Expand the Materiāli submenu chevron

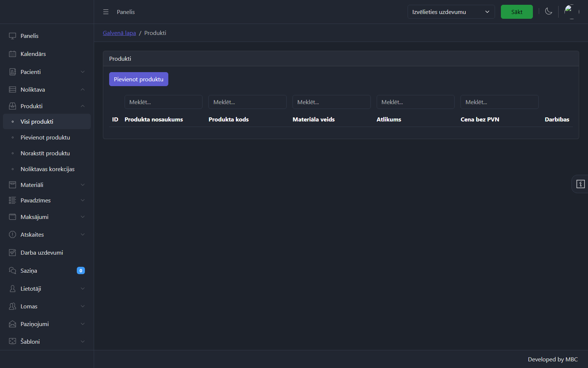pos(83,185)
